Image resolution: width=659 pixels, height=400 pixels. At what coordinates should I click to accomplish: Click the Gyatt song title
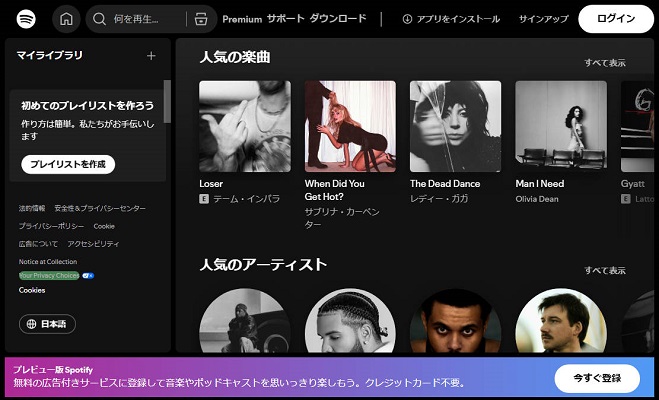[633, 184]
